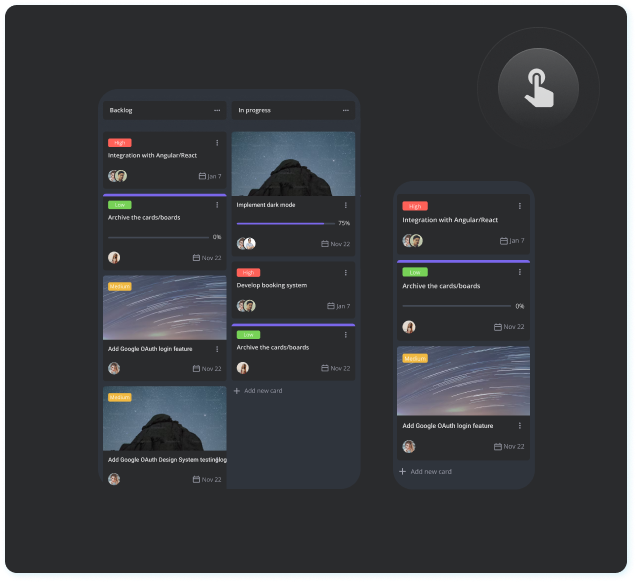Open kebab menu on Develop booking system card
Screen dimensions: 636x582
tap(346, 273)
